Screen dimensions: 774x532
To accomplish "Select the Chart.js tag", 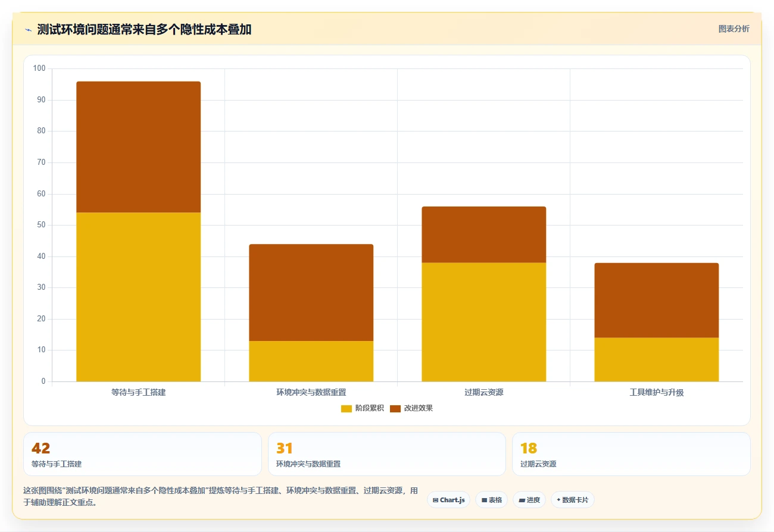I will 448,500.
